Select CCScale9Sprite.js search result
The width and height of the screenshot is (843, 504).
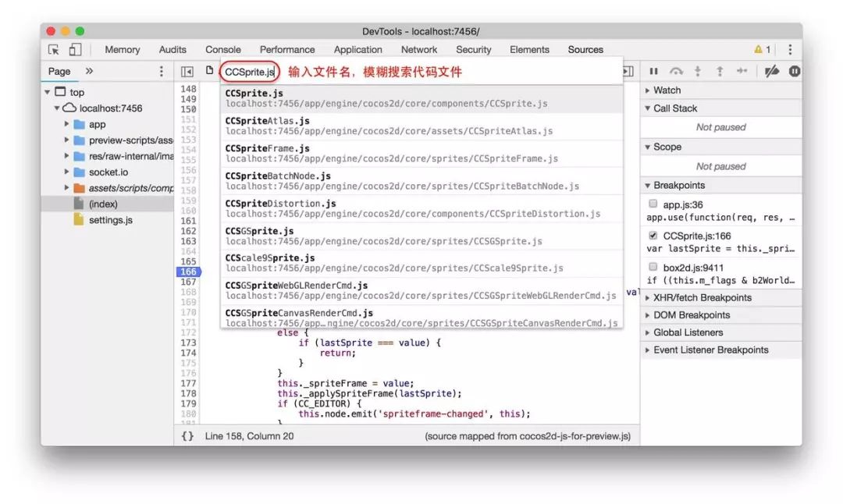421,263
